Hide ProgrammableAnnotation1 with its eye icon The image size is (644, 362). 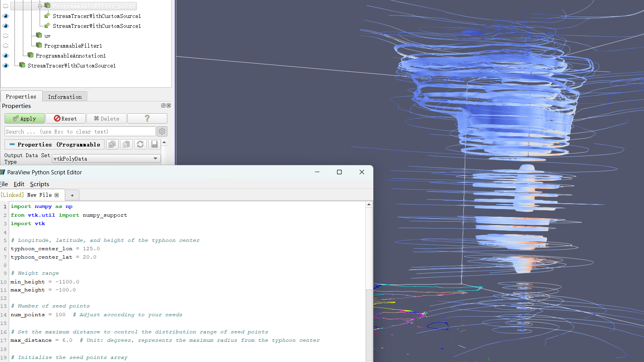click(6, 56)
